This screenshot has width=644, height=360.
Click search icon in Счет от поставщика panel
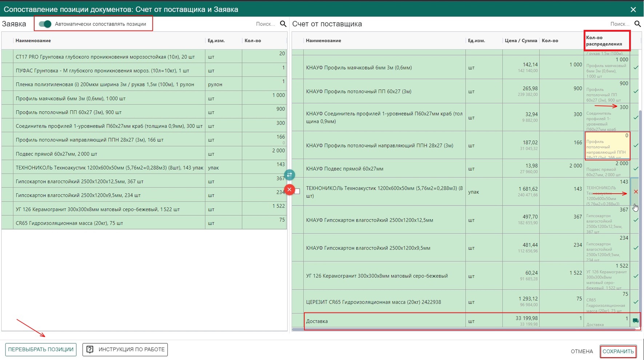pos(637,24)
